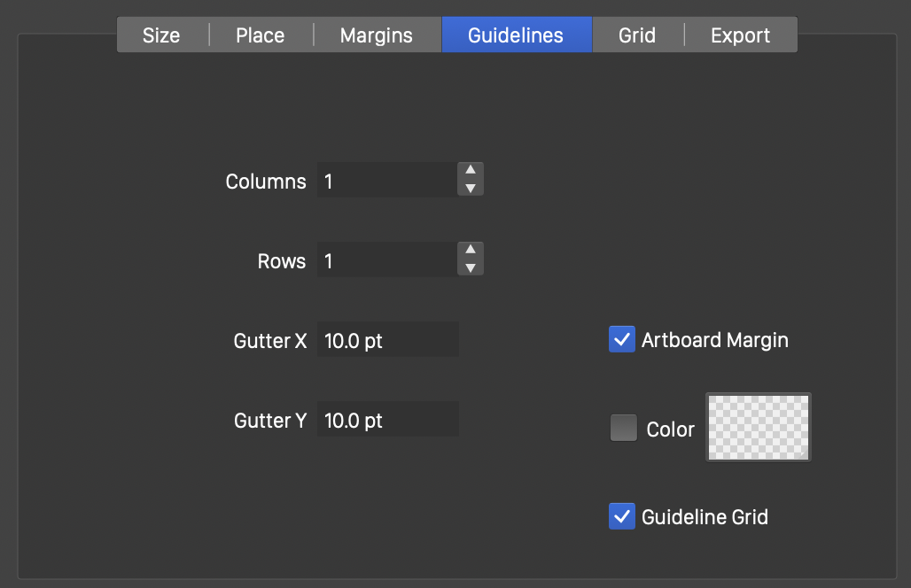Open the Place tab

[x=261, y=35]
